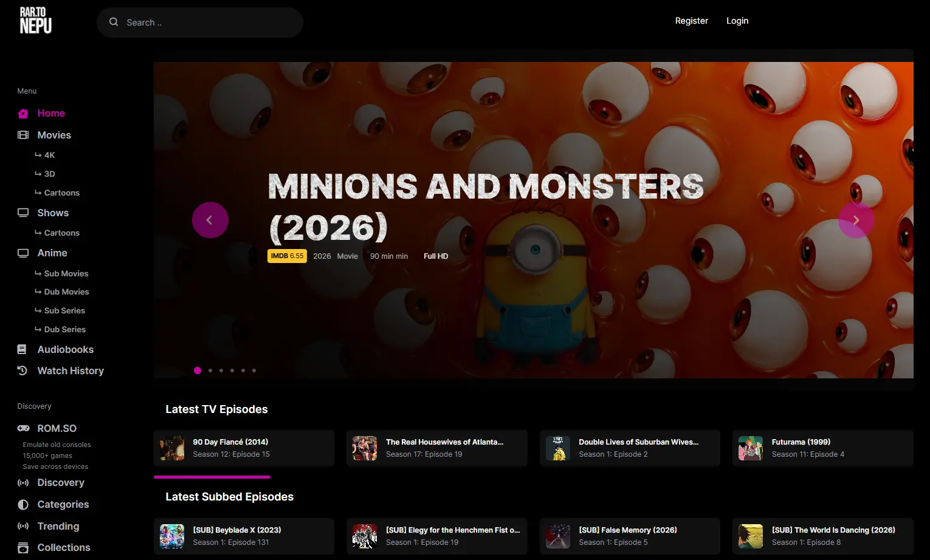Go to previous slide in banner carousel
This screenshot has width=930, height=560.
pos(210,220)
